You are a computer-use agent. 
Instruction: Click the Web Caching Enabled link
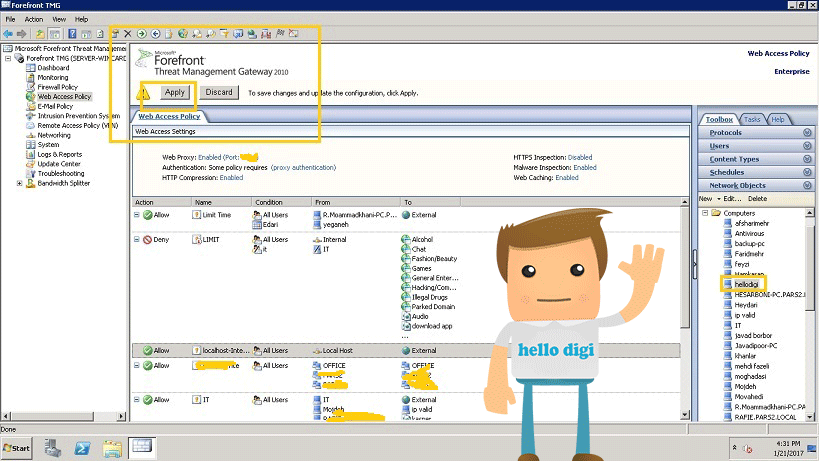click(x=567, y=178)
